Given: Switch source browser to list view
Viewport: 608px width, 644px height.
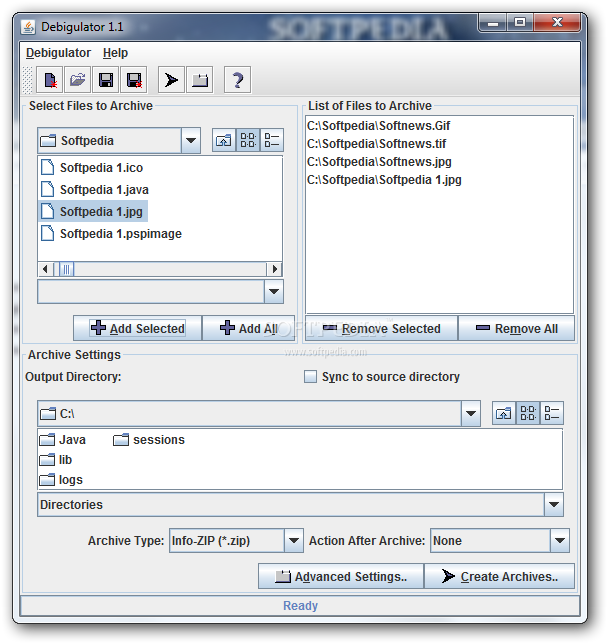Looking at the screenshot, I should (248, 140).
